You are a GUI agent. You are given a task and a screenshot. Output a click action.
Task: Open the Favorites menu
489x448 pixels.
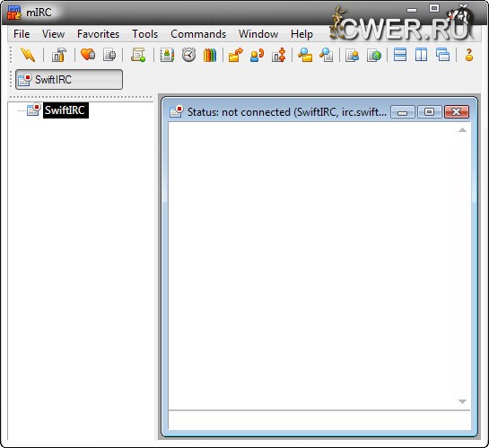point(98,34)
